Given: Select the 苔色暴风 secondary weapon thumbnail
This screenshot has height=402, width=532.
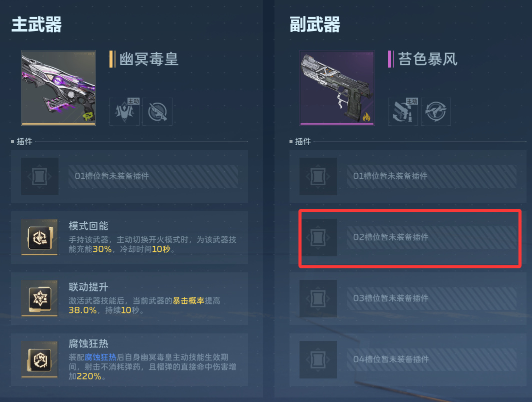Looking at the screenshot, I should click(x=337, y=88).
